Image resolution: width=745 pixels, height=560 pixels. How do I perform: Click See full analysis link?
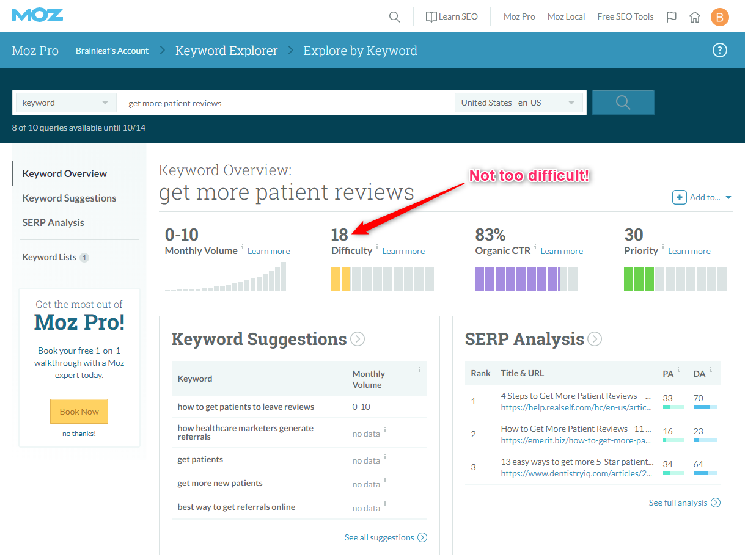click(x=684, y=503)
